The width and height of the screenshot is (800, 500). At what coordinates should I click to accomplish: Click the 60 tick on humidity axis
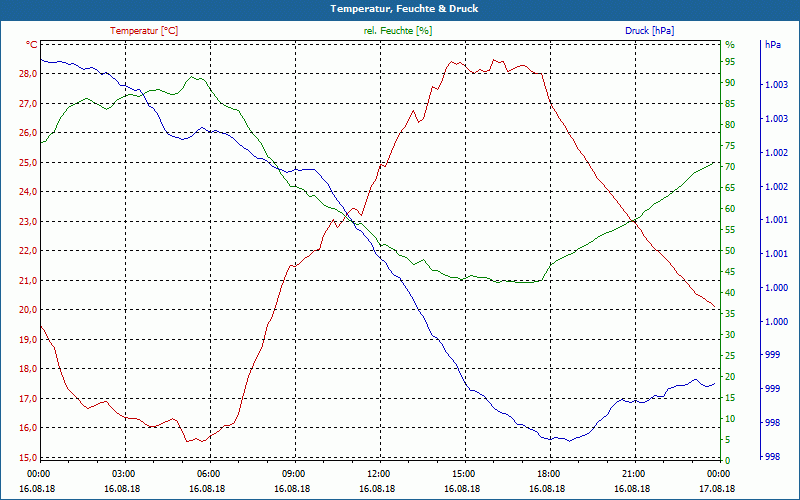[x=730, y=209]
